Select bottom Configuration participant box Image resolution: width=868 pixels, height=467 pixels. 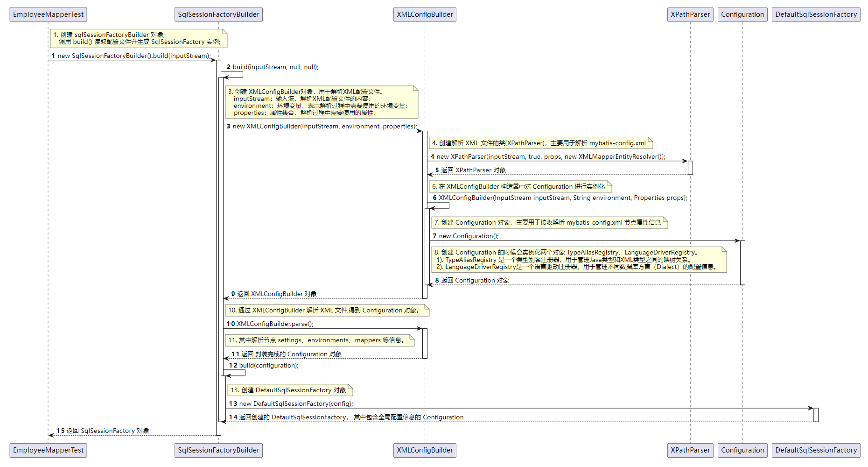click(x=742, y=450)
